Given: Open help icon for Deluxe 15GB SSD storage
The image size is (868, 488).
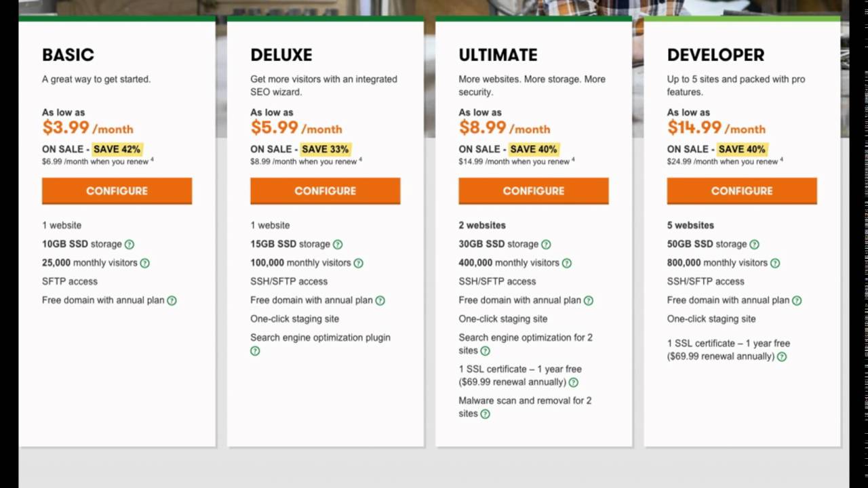Looking at the screenshot, I should (338, 245).
